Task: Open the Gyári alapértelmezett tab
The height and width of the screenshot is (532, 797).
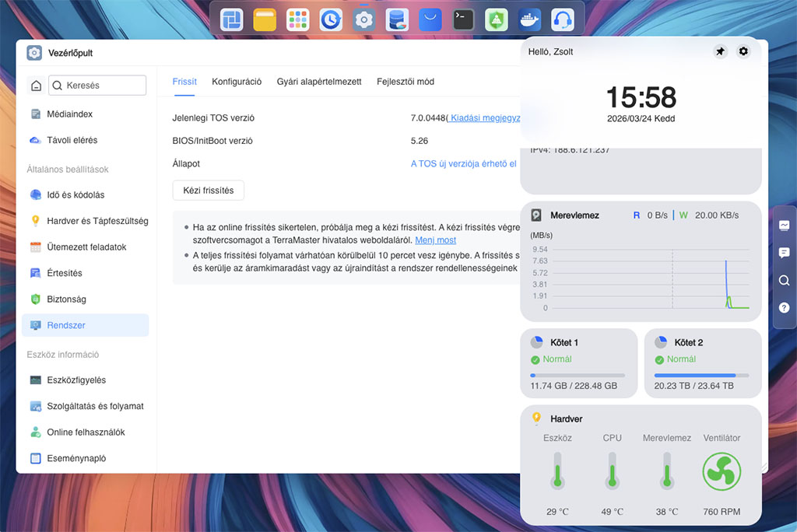Action: [319, 82]
